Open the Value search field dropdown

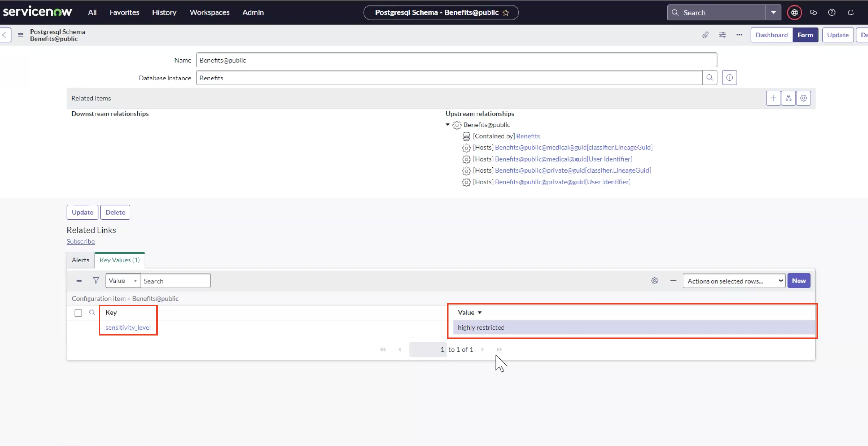coord(122,280)
